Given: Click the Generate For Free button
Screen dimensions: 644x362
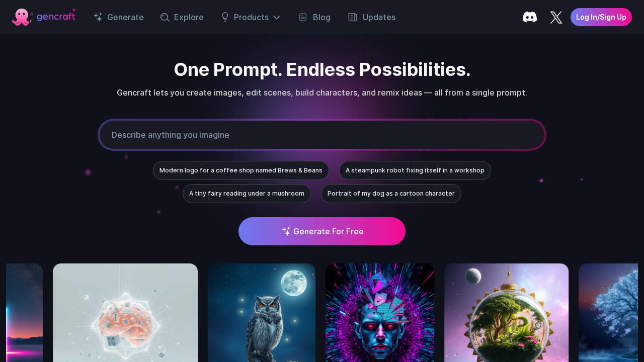Looking at the screenshot, I should [x=322, y=231].
